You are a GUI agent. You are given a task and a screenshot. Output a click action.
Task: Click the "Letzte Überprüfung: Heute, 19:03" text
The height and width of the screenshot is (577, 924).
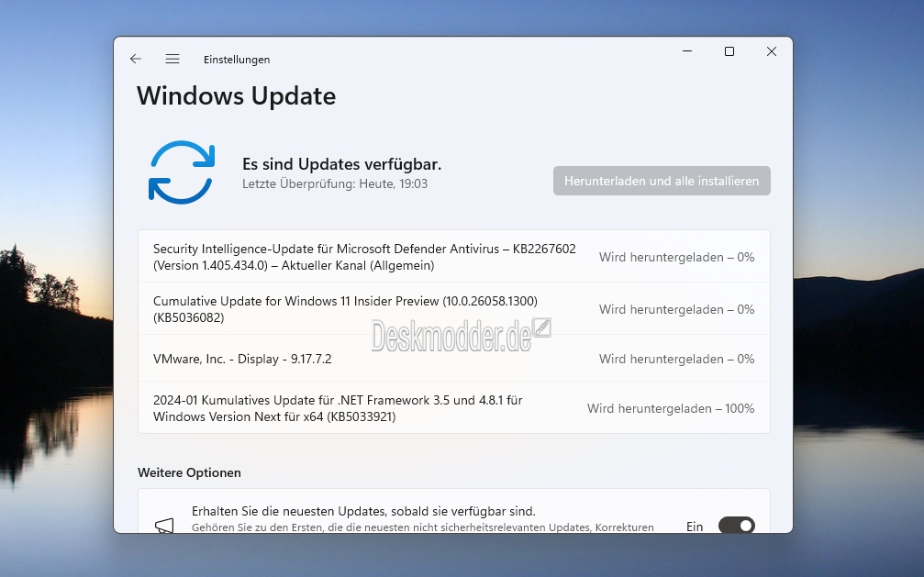tap(335, 183)
